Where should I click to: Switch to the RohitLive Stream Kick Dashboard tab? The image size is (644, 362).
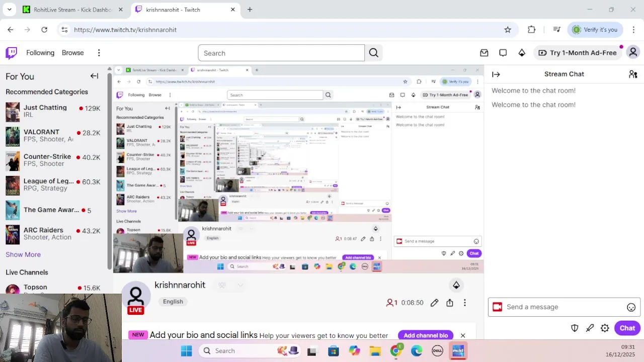(x=73, y=10)
